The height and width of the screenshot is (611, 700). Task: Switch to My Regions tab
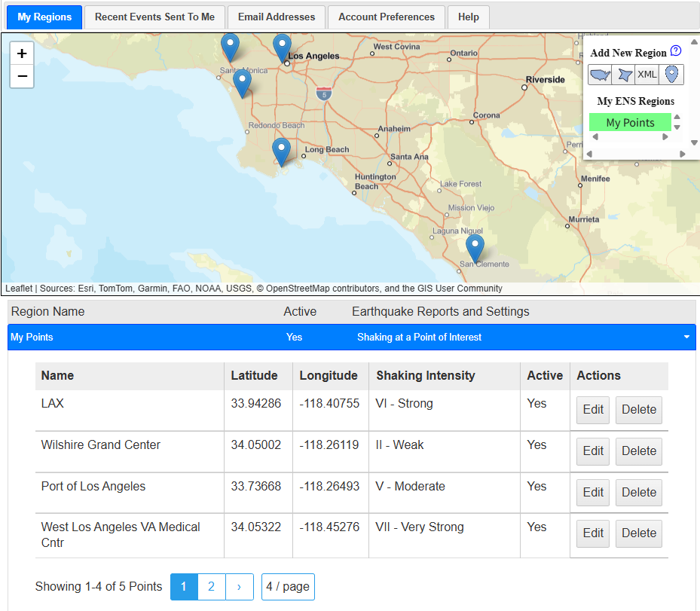click(x=44, y=17)
